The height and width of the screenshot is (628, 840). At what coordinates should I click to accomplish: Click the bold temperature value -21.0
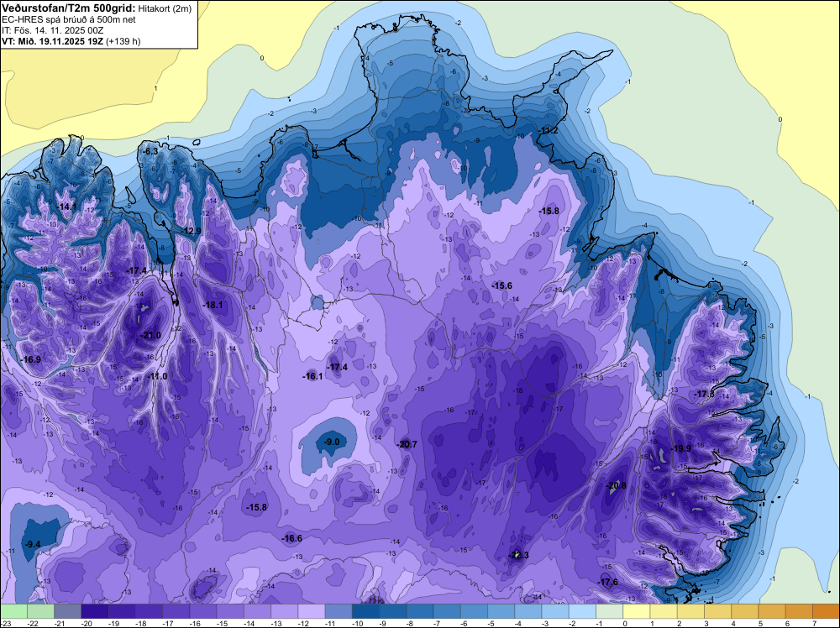(x=150, y=335)
